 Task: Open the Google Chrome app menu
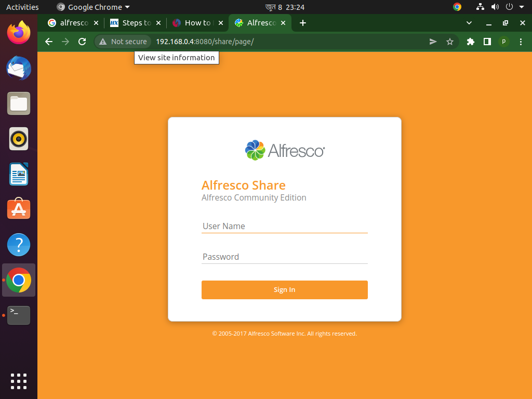tap(93, 7)
